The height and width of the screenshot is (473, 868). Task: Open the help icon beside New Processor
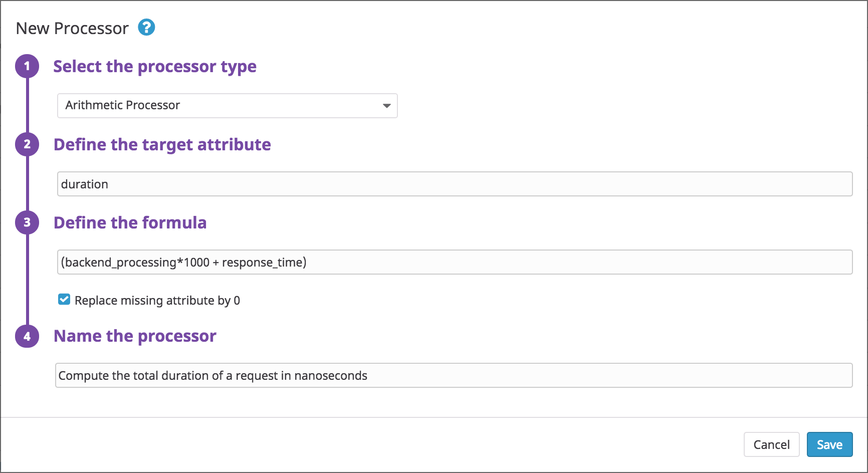tap(146, 28)
